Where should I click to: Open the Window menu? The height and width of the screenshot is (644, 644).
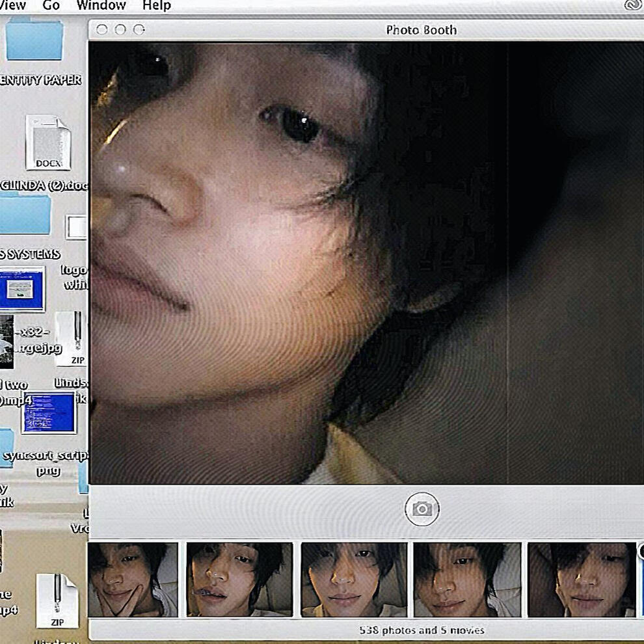(x=101, y=6)
